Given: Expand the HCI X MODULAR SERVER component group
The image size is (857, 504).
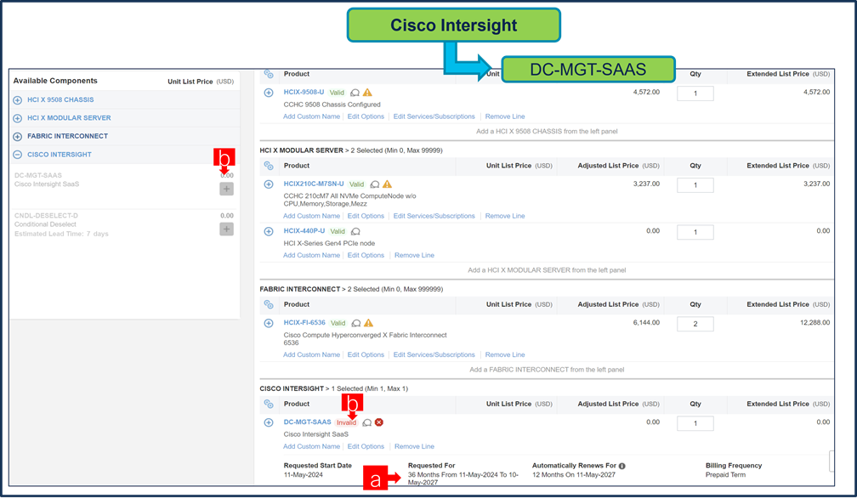Looking at the screenshot, I should (x=18, y=118).
